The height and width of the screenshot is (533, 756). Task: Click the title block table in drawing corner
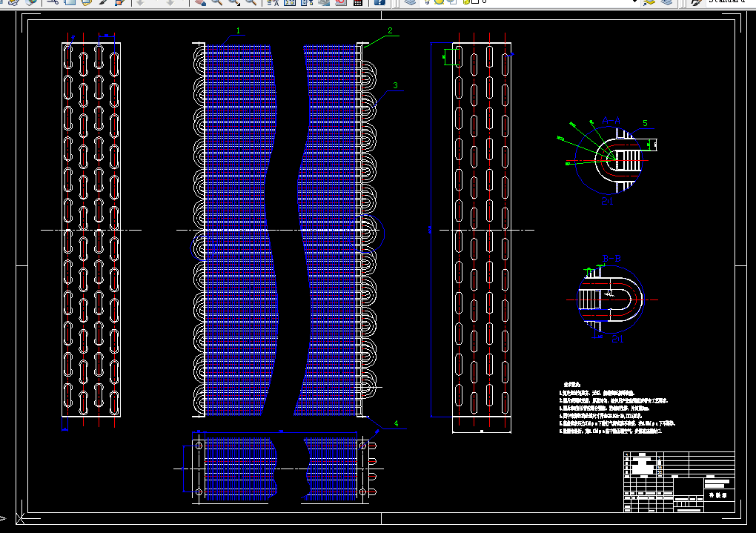[679, 482]
